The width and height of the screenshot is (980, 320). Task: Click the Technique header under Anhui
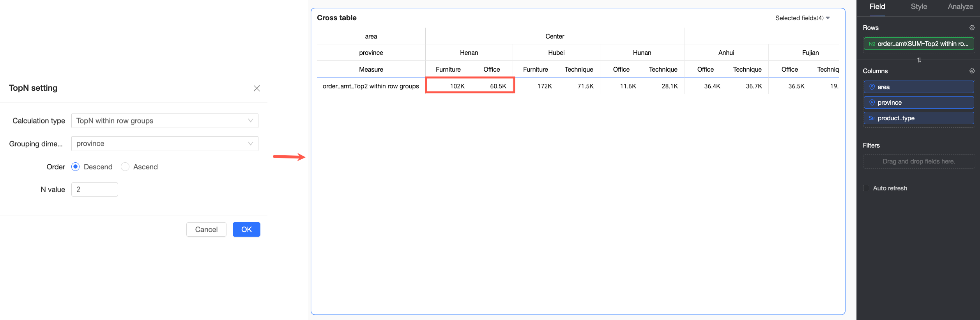747,69
